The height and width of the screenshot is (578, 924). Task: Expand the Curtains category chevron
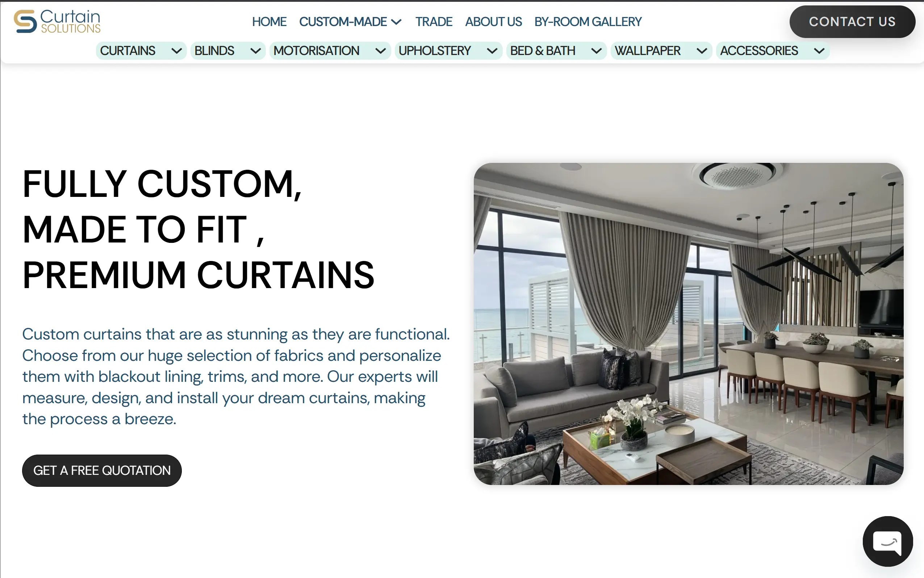pyautogui.click(x=176, y=51)
